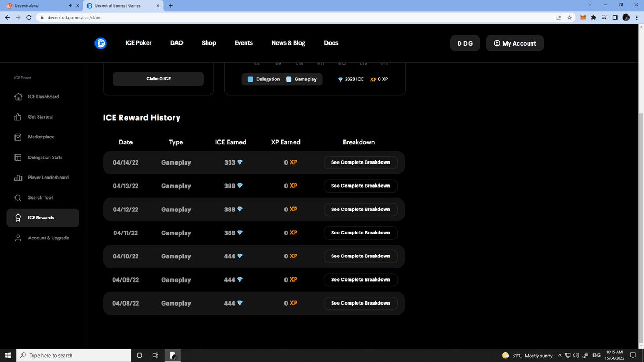Open the volume control in system tray
This screenshot has width=644, height=362.
click(576, 355)
